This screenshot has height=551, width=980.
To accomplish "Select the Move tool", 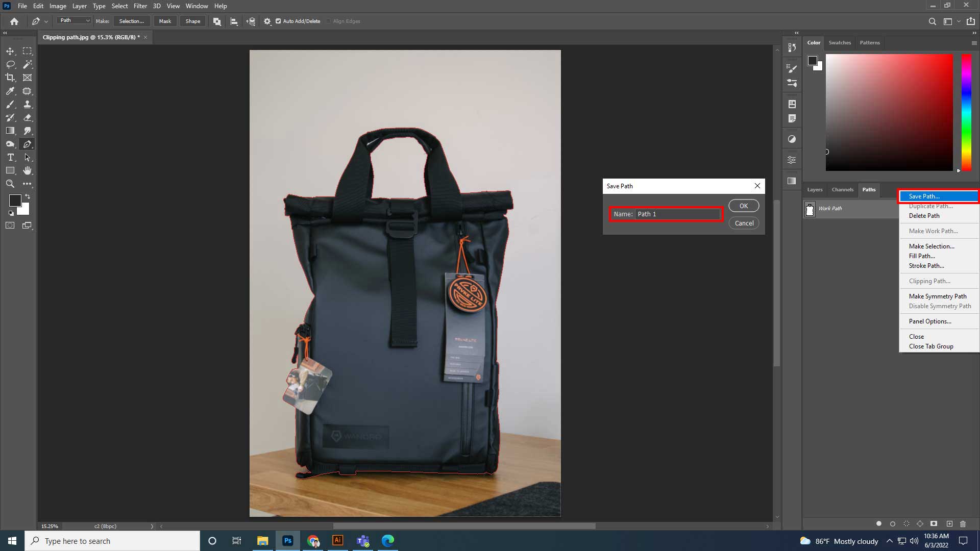I will coord(10,51).
